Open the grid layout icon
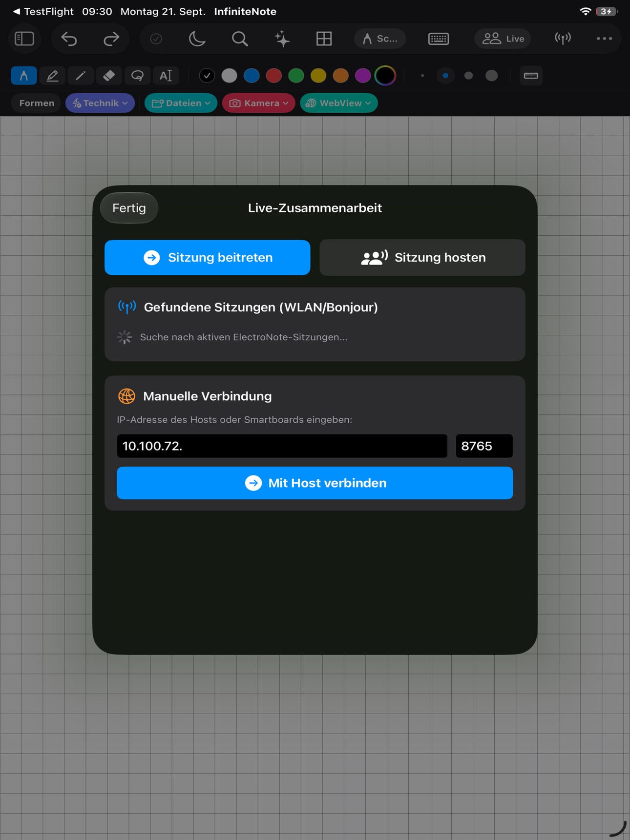The image size is (630, 840). (x=324, y=39)
